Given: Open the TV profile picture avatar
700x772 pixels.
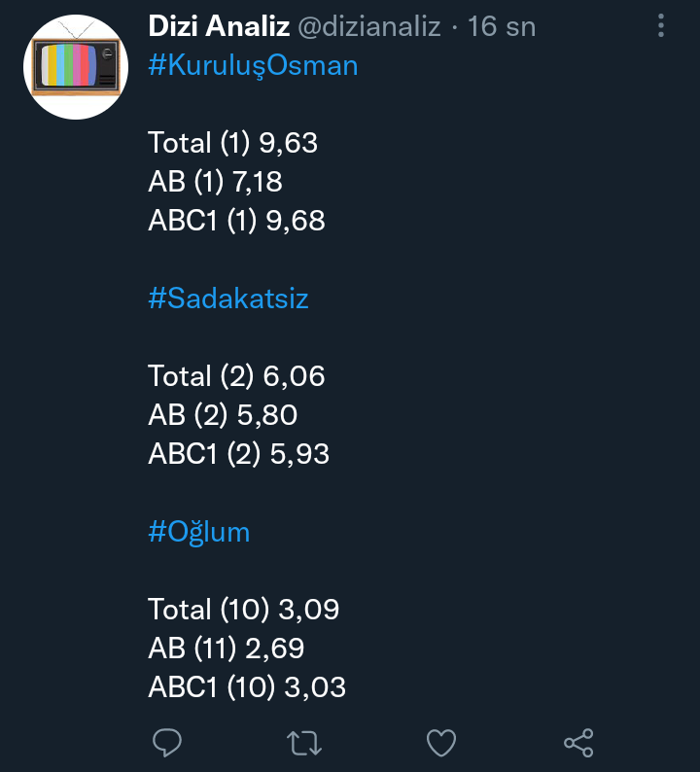Looking at the screenshot, I should pyautogui.click(x=76, y=67).
